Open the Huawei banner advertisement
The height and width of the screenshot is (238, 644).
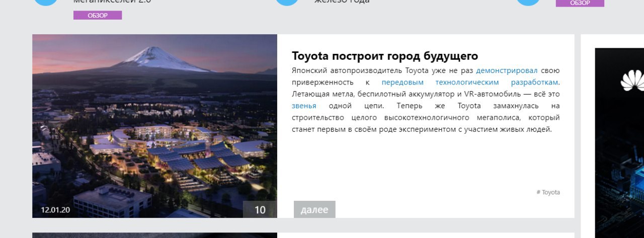point(619,143)
